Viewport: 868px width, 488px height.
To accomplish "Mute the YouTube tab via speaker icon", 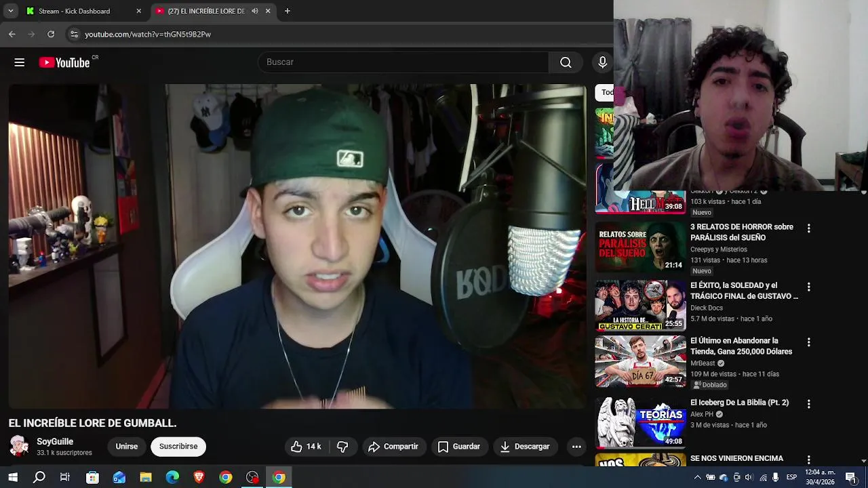I will [x=254, y=11].
